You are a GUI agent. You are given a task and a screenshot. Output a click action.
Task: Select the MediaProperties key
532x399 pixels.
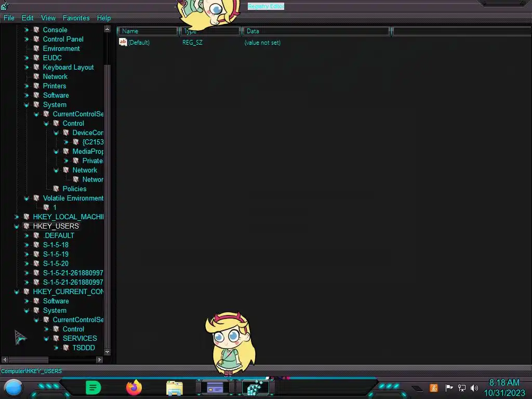click(x=88, y=151)
